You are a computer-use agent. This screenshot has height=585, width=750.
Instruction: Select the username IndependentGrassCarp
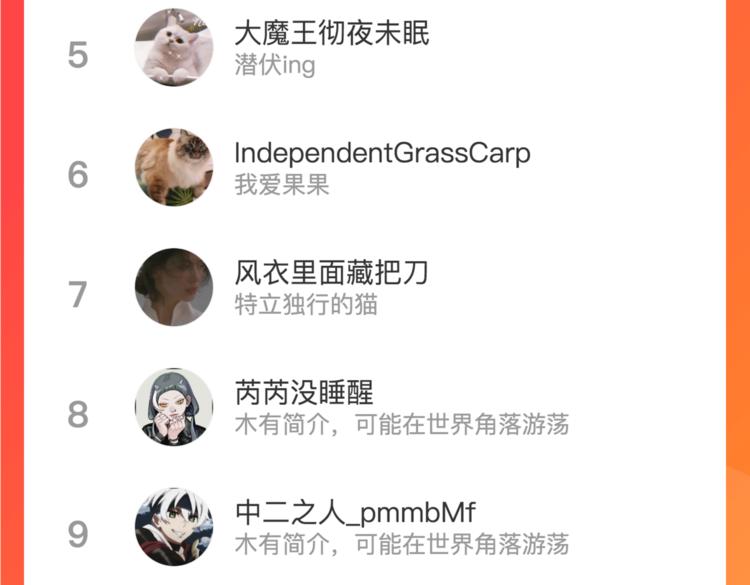tap(383, 154)
